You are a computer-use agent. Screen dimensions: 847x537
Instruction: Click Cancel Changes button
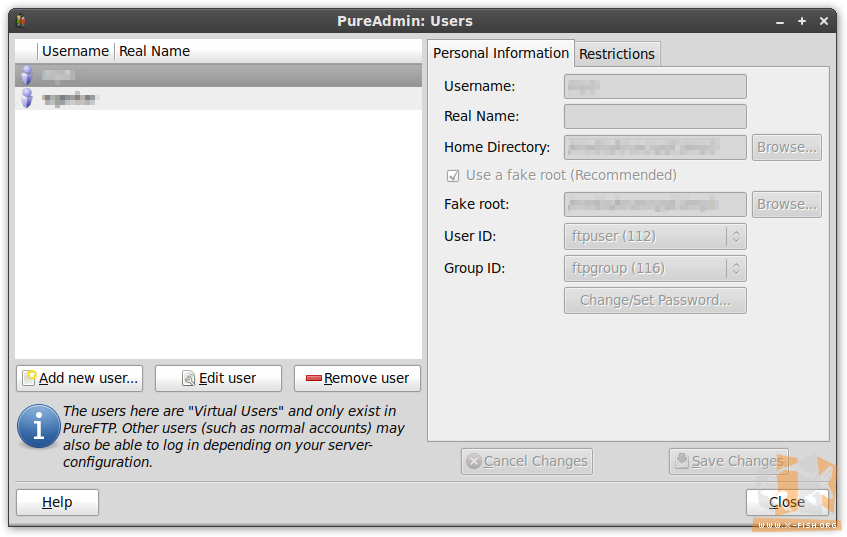point(527,461)
